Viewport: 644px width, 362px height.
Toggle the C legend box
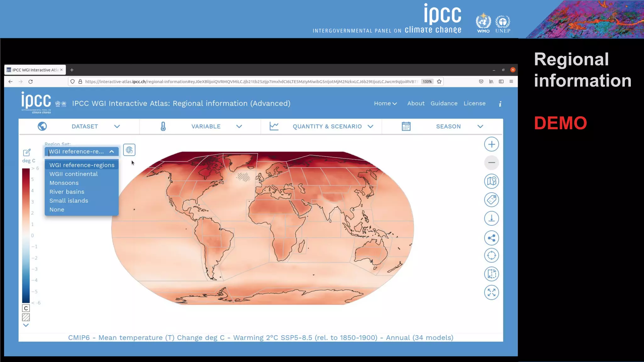point(26,308)
